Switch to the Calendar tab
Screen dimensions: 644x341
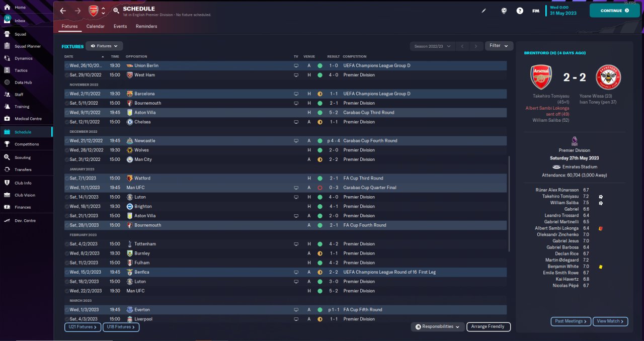pyautogui.click(x=96, y=26)
